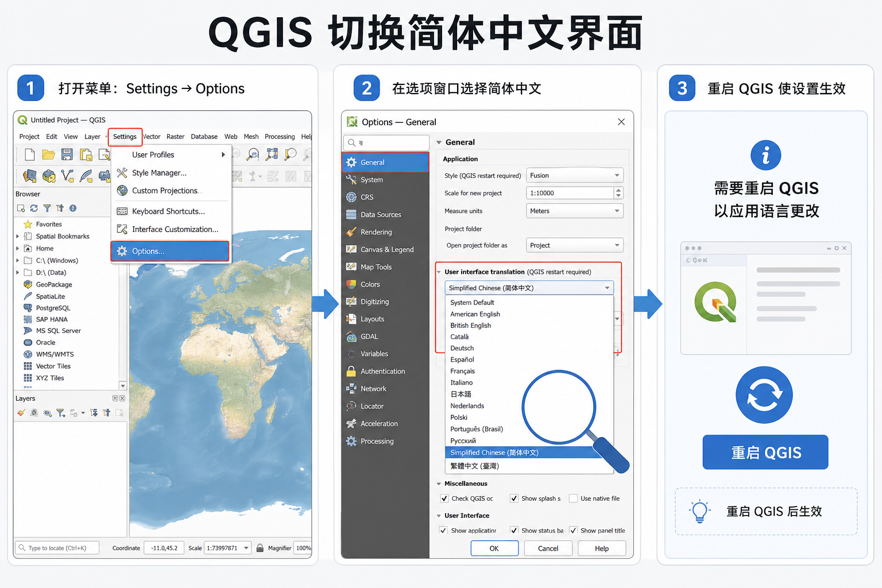Screen dimensions: 882x588
Task: Select the Map Tools tab in Options
Action: [385, 267]
